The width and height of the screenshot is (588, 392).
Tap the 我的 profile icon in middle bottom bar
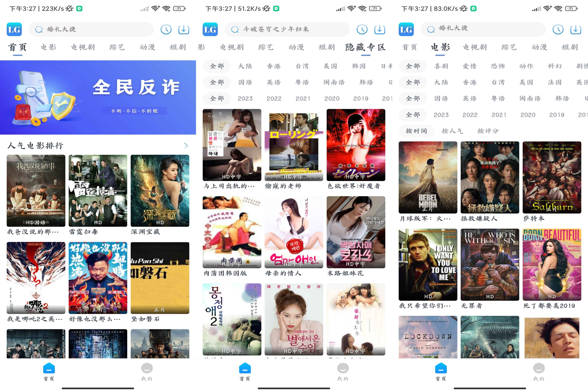tap(343, 368)
